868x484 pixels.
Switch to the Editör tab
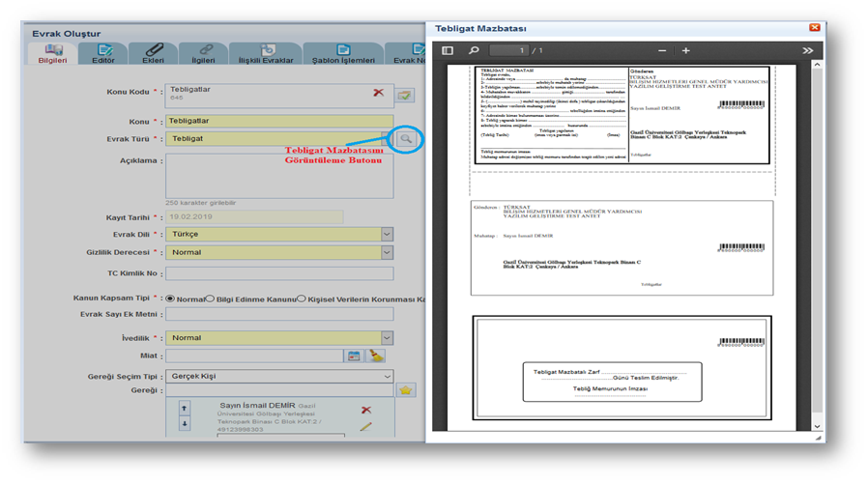pyautogui.click(x=103, y=53)
